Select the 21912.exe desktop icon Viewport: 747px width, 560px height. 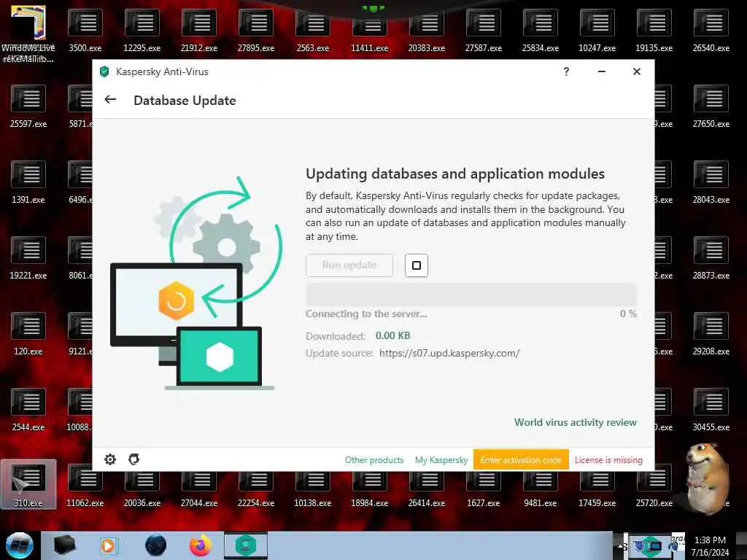(x=199, y=31)
